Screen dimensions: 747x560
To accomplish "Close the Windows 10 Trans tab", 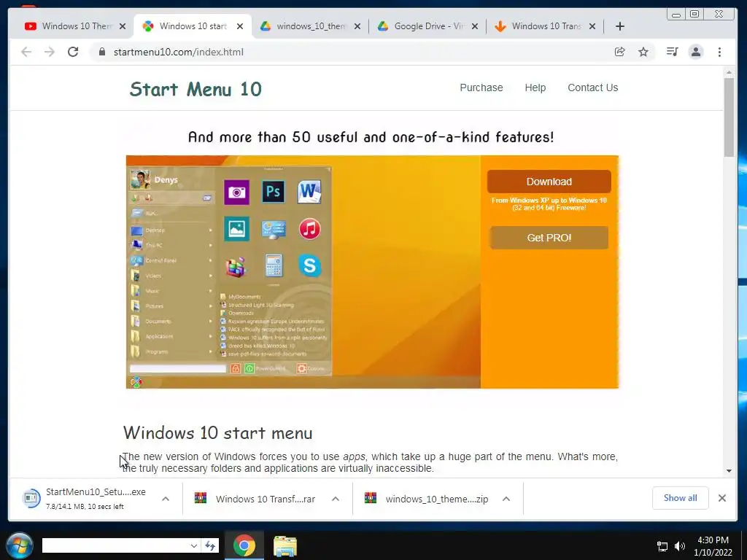I will coord(592,26).
